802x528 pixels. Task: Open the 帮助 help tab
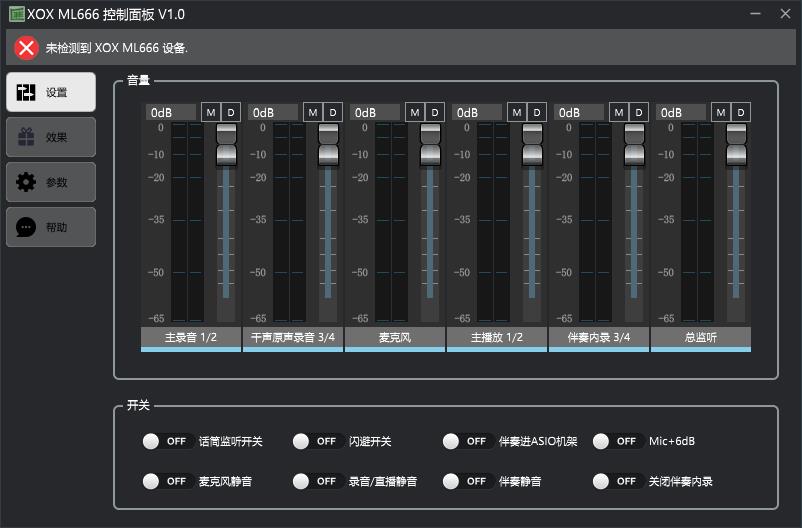click(51, 227)
